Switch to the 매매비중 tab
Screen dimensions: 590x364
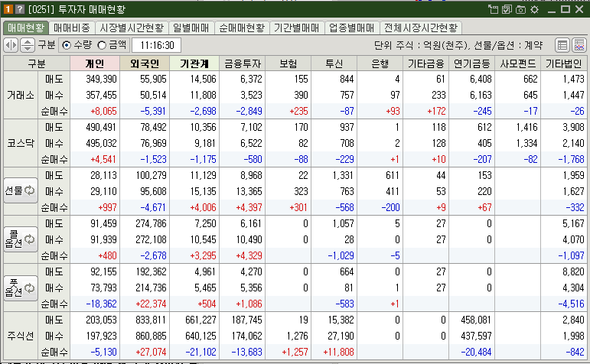pos(71,28)
